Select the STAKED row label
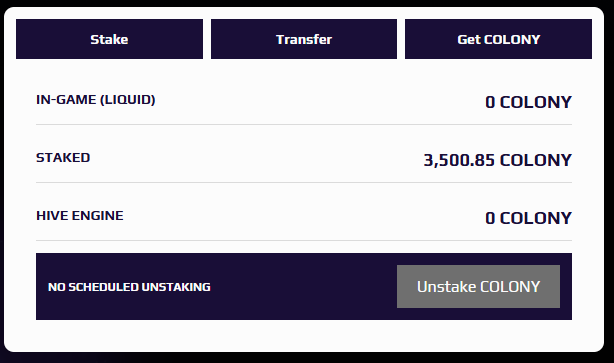This screenshot has width=614, height=363. click(x=63, y=157)
